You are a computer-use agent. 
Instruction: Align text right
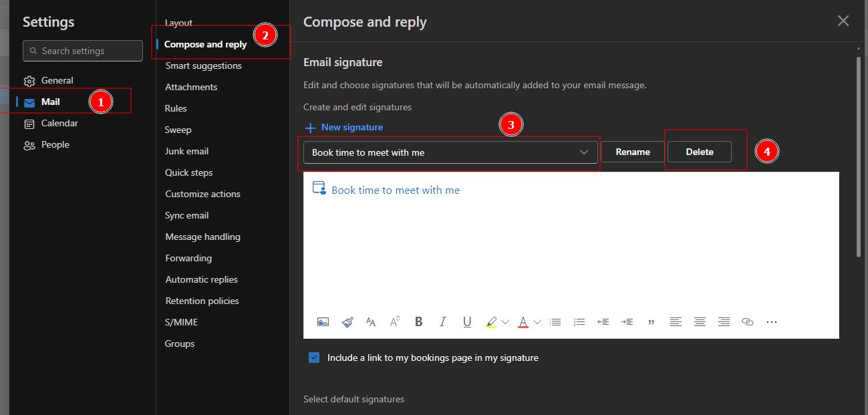coord(724,322)
